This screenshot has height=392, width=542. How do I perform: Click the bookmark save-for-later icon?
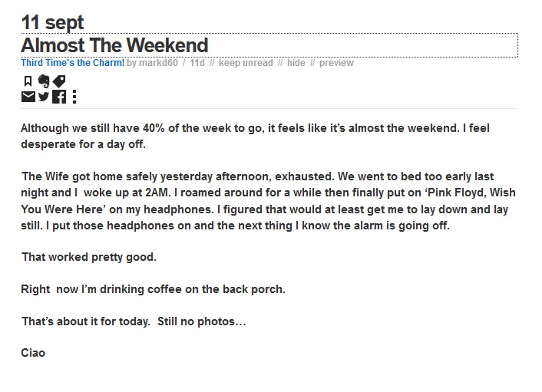[28, 81]
